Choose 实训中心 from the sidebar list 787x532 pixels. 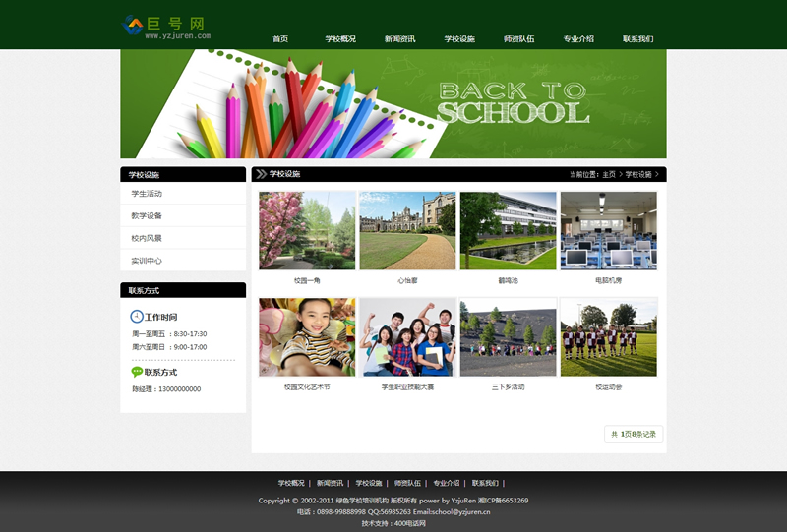147,262
